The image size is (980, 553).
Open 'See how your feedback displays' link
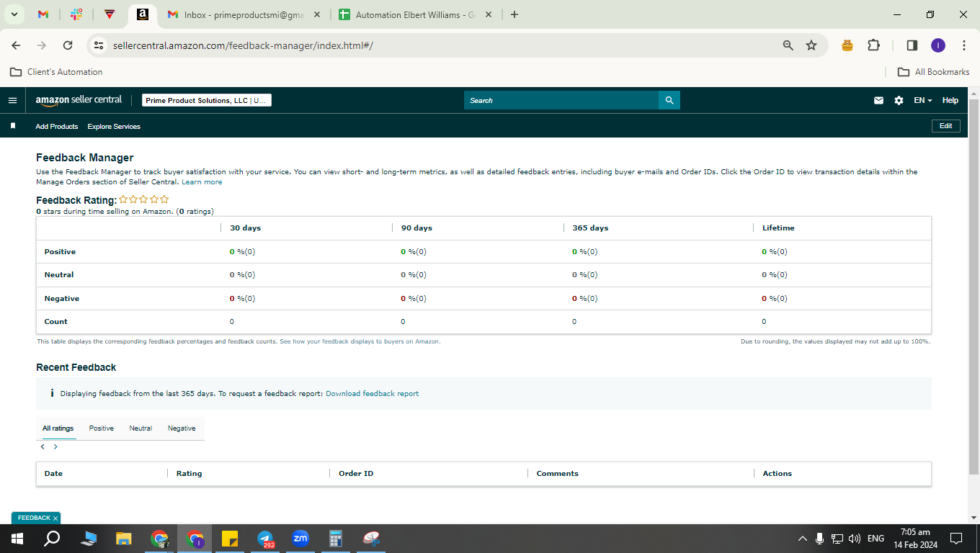point(360,341)
